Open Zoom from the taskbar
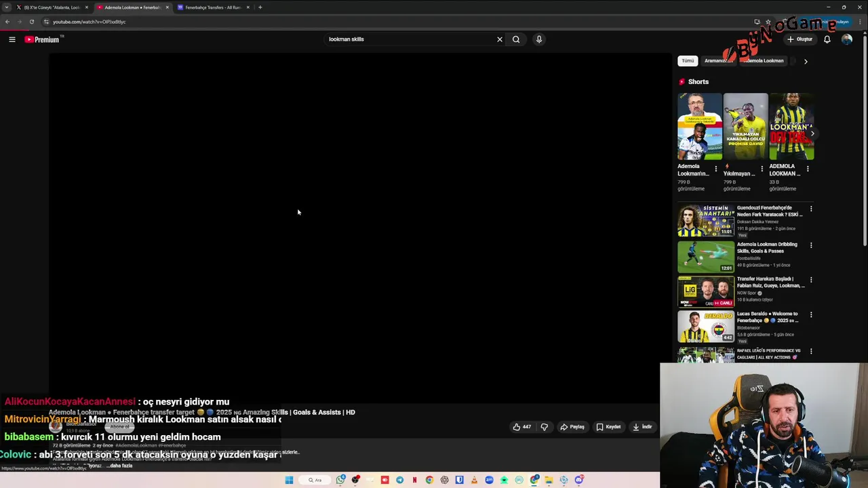The height and width of the screenshot is (488, 868). tap(489, 480)
